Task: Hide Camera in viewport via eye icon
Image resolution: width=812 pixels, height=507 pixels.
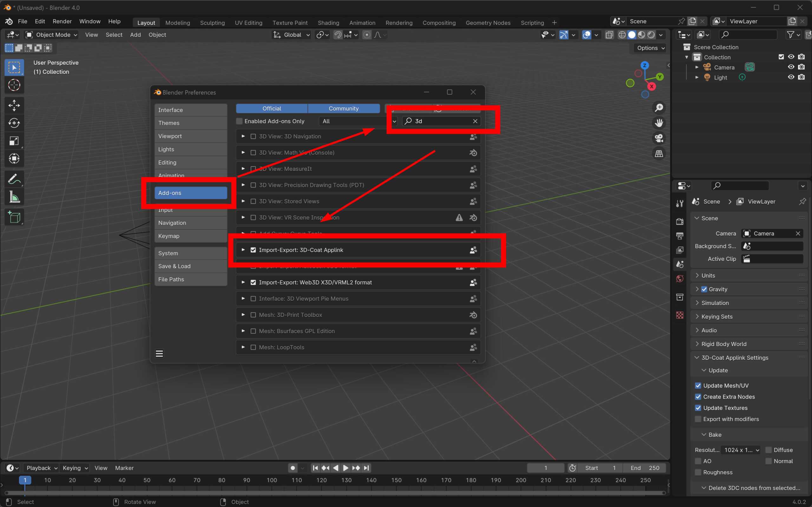Action: [x=791, y=67]
